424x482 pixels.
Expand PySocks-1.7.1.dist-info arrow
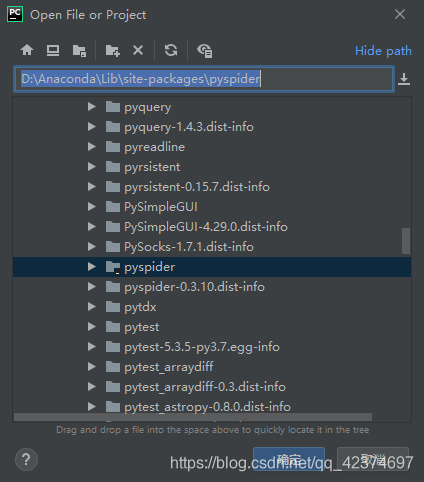pyautogui.click(x=92, y=247)
